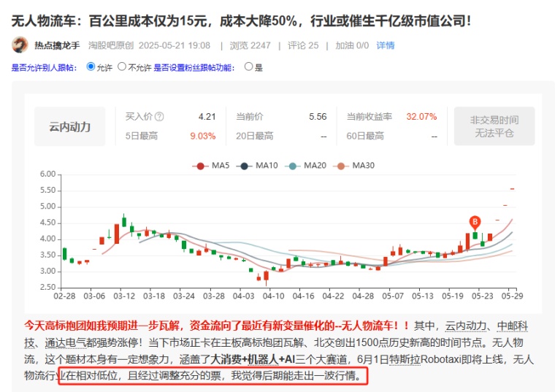The height and width of the screenshot is (392, 555).
Task: Click the 是否设置粉丝跟帖功能 label
Action: 194,67
